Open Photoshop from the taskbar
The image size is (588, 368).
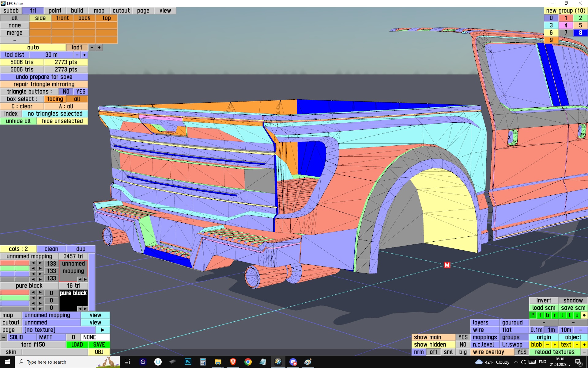[x=188, y=362]
